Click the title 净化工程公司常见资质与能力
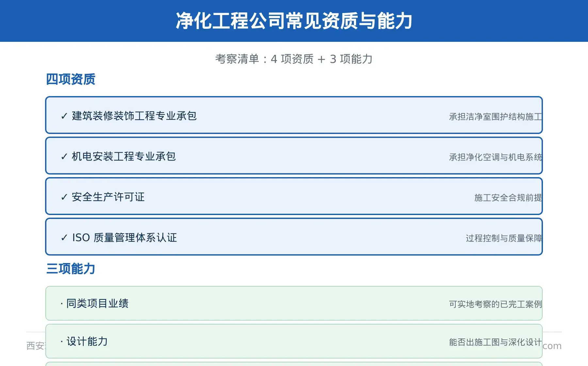The image size is (588, 366). (x=294, y=21)
